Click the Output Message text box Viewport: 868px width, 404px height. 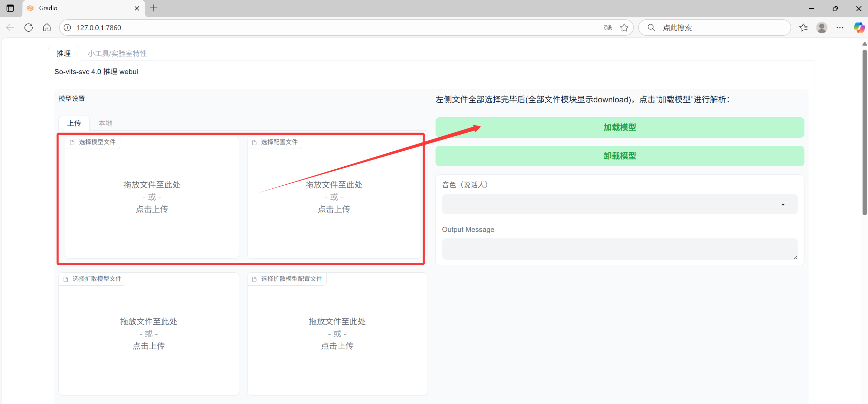pos(619,249)
